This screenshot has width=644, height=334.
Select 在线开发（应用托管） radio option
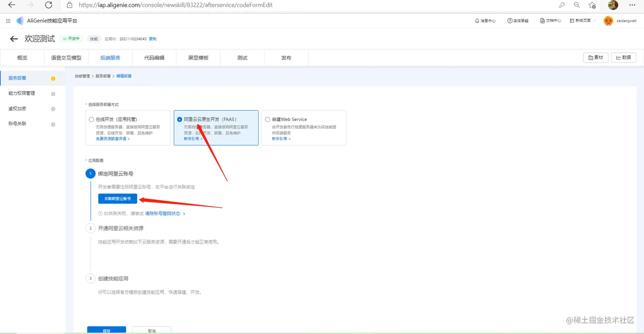pos(91,120)
